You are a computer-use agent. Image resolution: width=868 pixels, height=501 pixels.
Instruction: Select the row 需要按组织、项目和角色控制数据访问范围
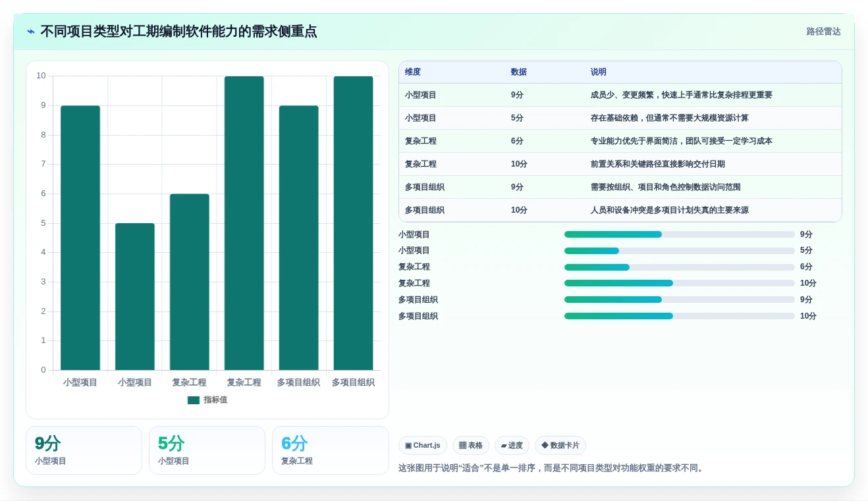click(620, 187)
